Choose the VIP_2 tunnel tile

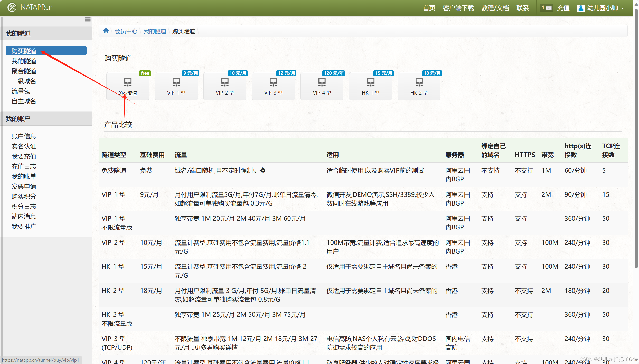[225, 86]
